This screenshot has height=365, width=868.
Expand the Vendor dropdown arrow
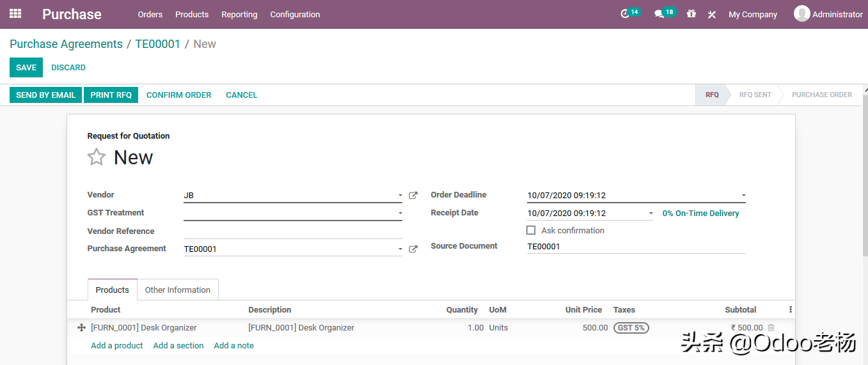pos(400,196)
